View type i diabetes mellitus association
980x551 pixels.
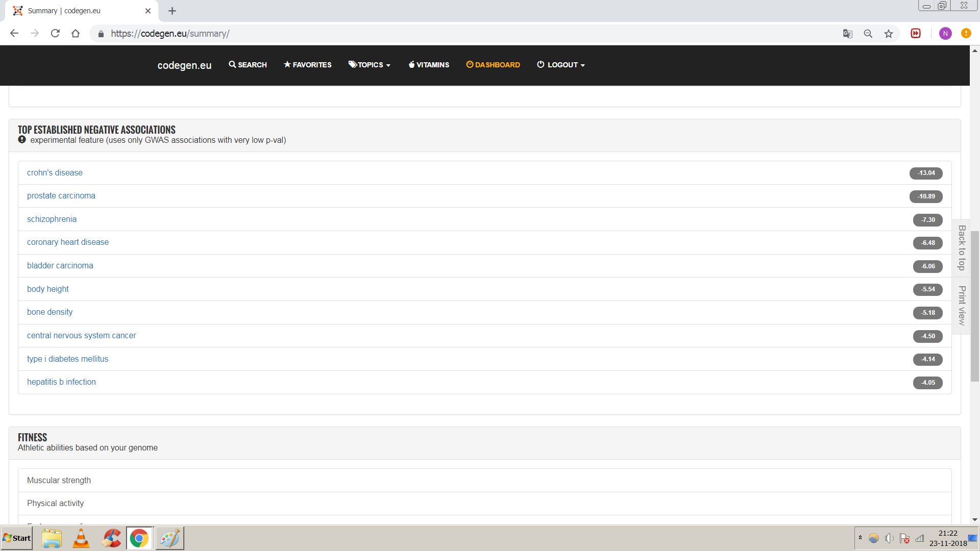coord(67,359)
